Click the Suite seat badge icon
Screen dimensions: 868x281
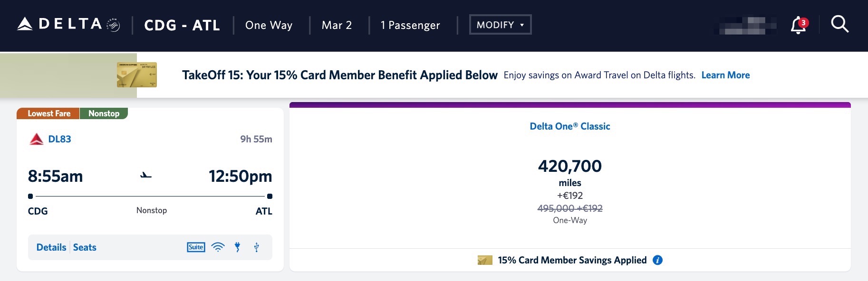coord(195,247)
